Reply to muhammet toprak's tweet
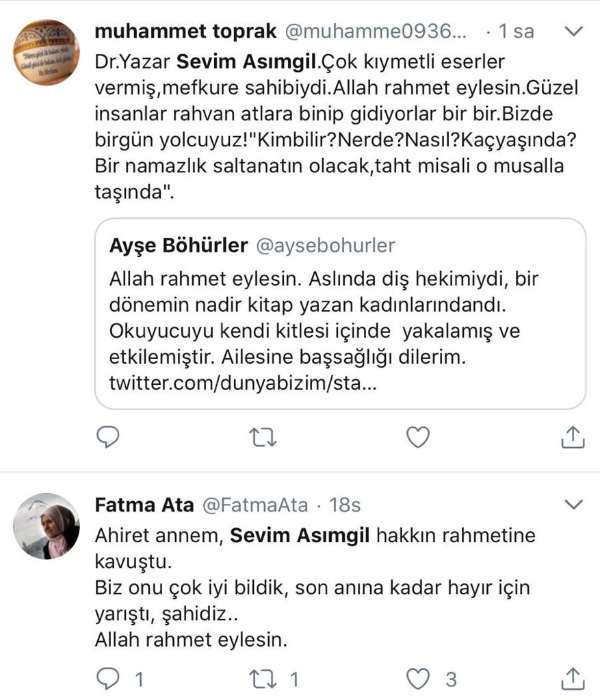Image resolution: width=600 pixels, height=700 pixels. point(107,437)
